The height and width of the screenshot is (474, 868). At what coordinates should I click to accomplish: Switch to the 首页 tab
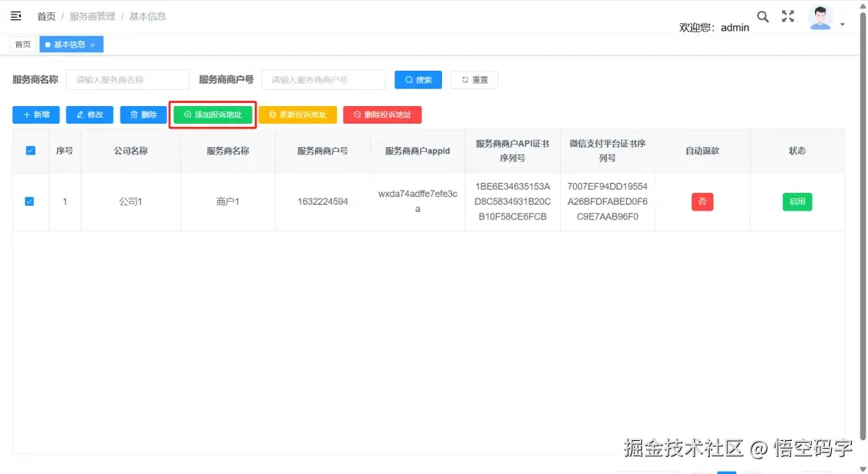coord(22,44)
